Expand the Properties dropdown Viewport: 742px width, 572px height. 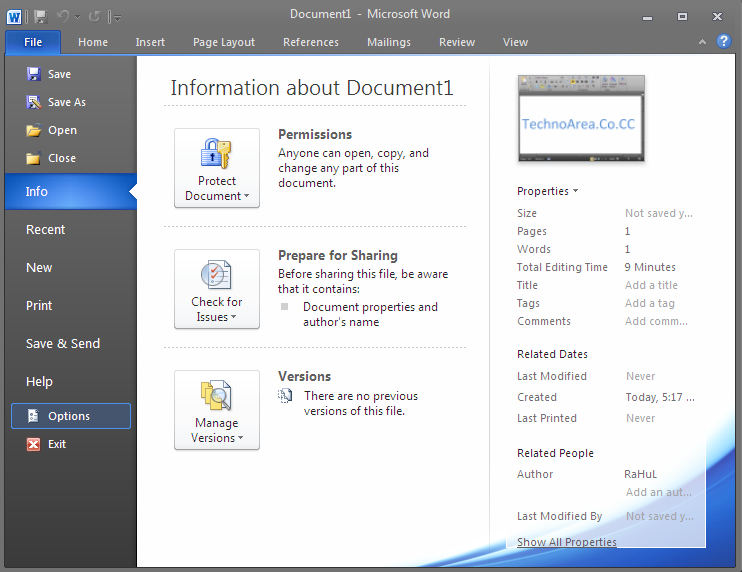point(548,191)
